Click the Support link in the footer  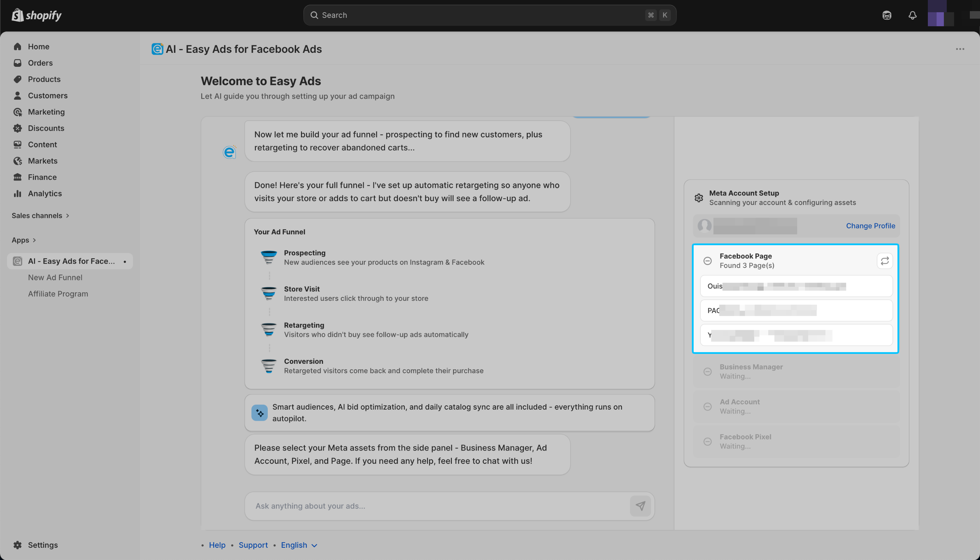tap(253, 545)
